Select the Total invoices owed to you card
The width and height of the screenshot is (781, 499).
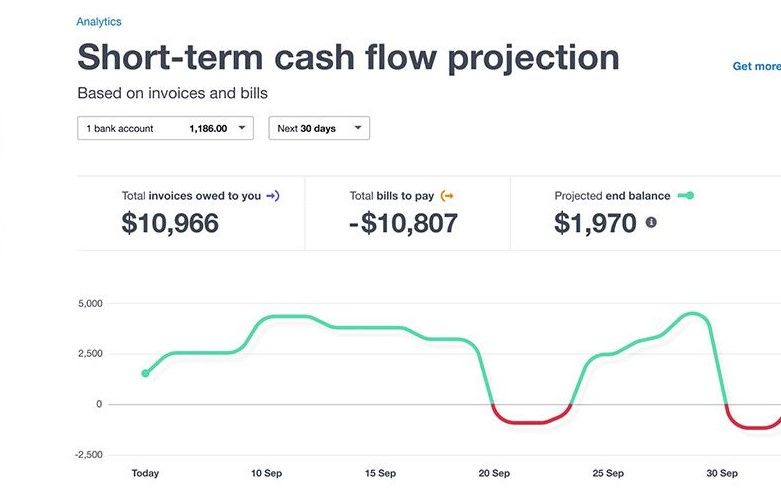(x=191, y=213)
